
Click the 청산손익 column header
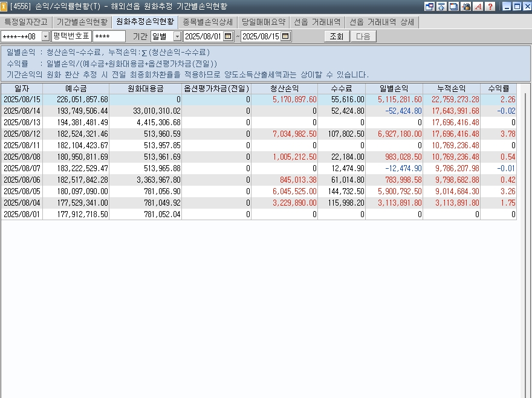point(284,89)
